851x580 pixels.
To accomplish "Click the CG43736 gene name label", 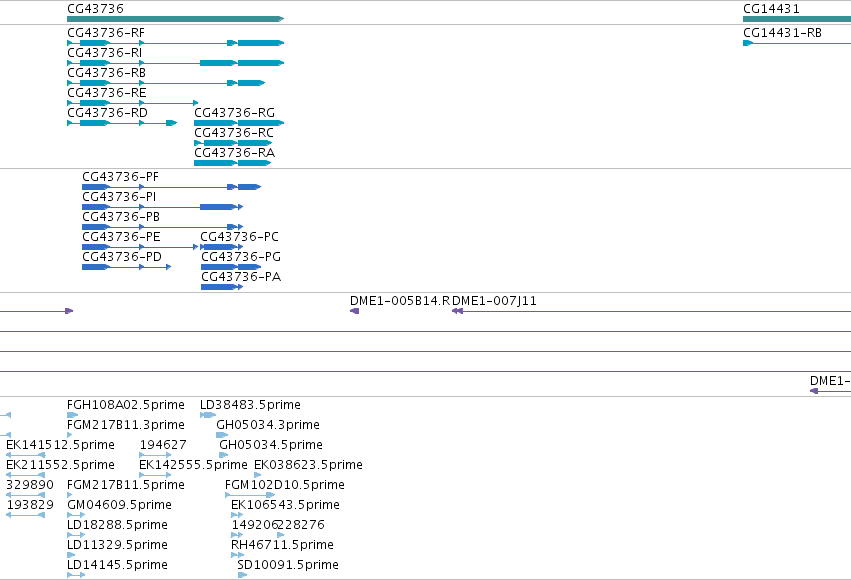I will coord(96,9).
